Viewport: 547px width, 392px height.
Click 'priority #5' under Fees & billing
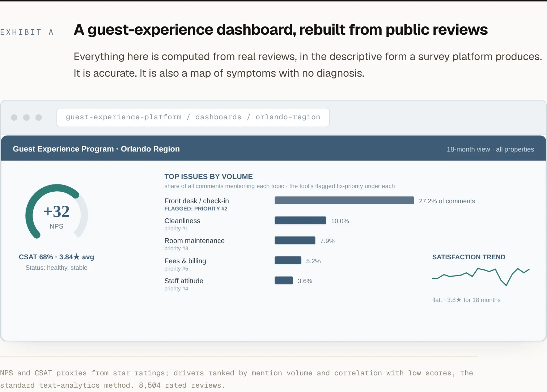[176, 269]
